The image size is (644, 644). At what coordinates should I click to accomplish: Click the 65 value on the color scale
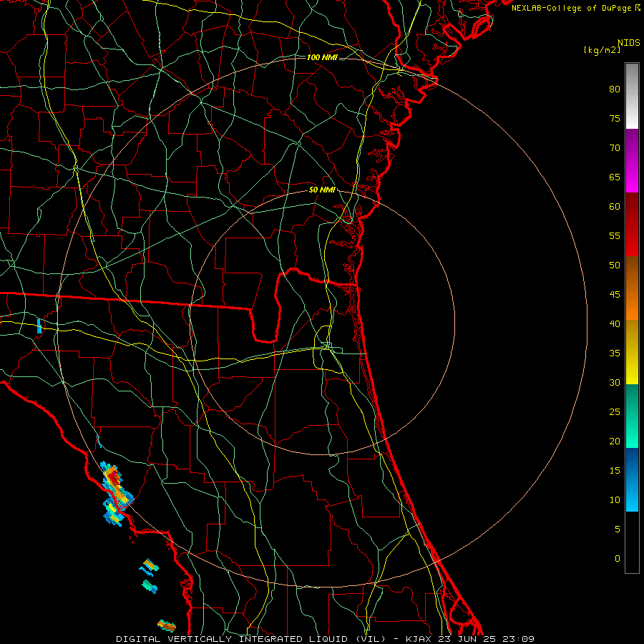coord(615,177)
